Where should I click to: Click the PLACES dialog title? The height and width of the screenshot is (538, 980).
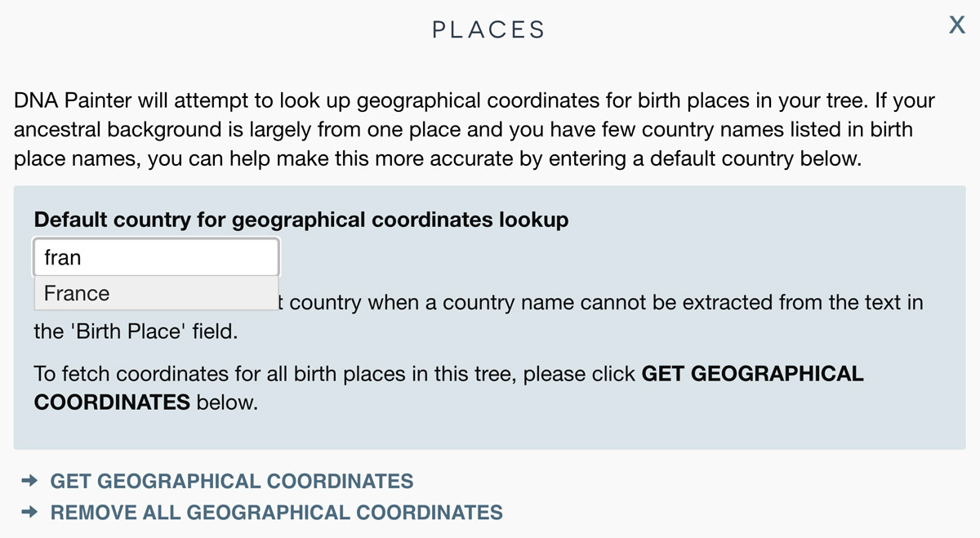pyautogui.click(x=488, y=29)
